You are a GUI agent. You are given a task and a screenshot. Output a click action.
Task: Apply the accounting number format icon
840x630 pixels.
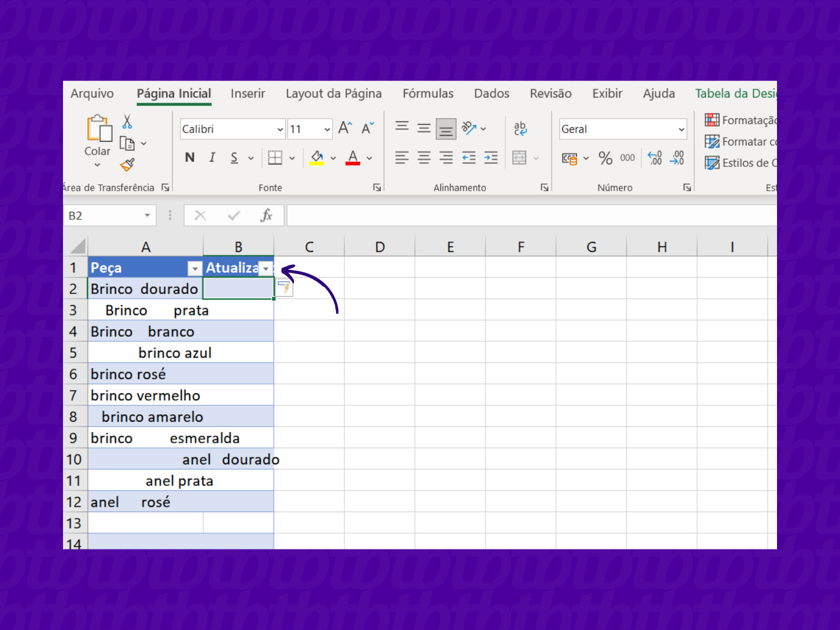(569, 158)
